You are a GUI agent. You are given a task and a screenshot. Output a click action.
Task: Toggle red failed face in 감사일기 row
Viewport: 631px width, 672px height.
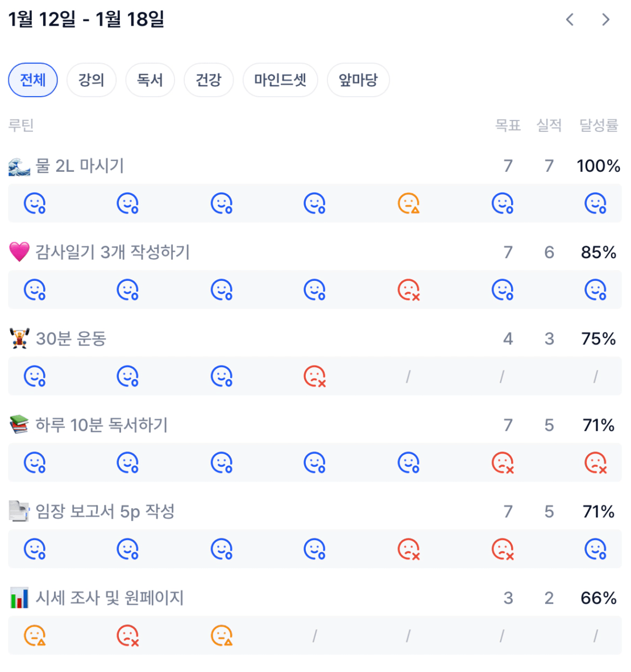409,289
